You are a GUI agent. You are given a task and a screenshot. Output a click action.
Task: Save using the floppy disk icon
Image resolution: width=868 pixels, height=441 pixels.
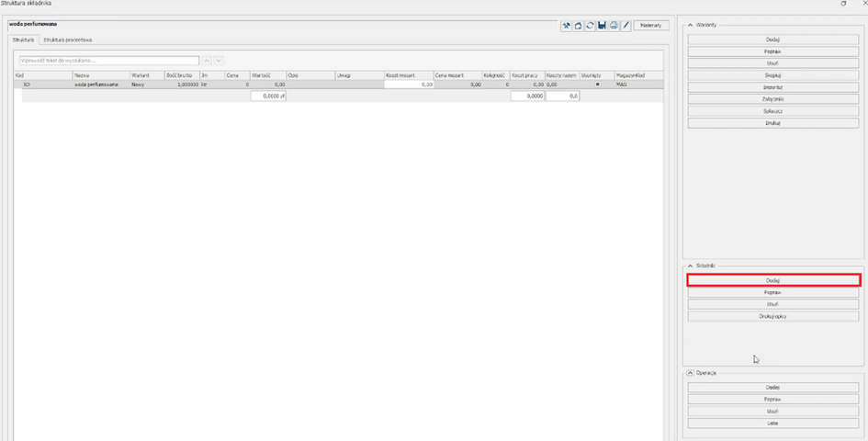click(602, 26)
